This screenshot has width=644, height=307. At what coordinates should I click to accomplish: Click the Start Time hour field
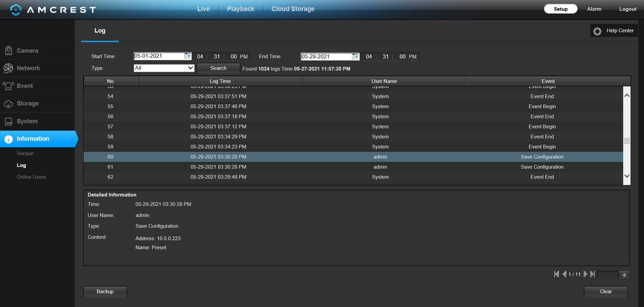tap(200, 57)
